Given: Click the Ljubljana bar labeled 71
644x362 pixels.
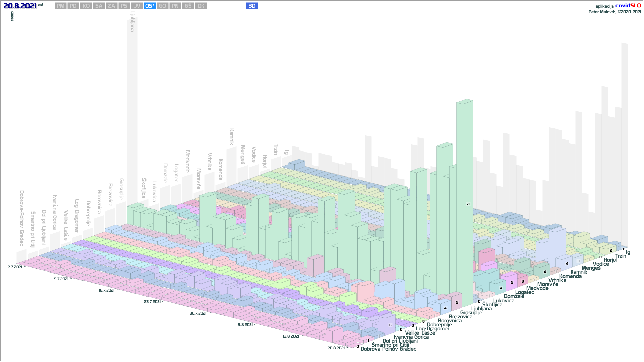Looking at the screenshot, I should 468,204.
